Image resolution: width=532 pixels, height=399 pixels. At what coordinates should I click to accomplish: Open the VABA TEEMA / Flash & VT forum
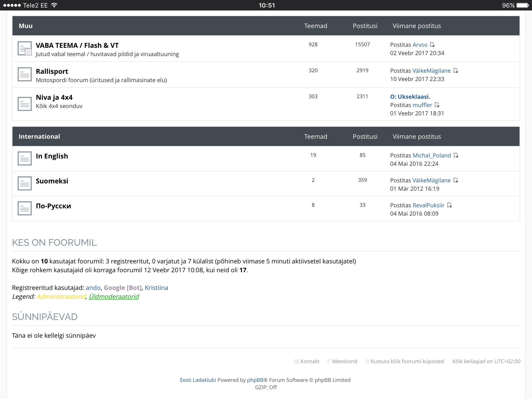pyautogui.click(x=77, y=45)
